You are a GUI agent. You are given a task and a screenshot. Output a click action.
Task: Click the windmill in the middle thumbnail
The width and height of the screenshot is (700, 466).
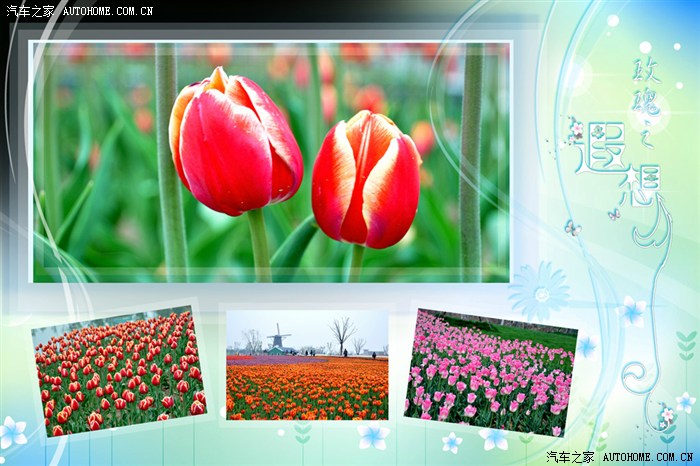pos(279,338)
